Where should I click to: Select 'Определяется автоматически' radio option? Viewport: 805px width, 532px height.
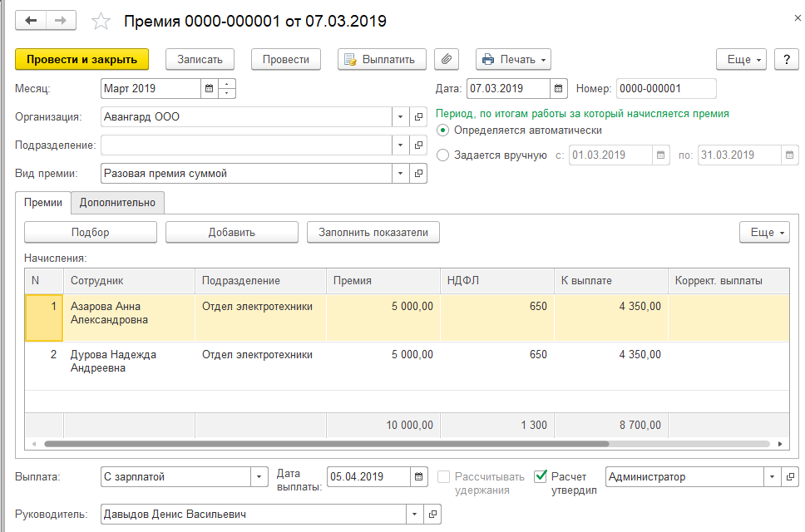(x=442, y=131)
